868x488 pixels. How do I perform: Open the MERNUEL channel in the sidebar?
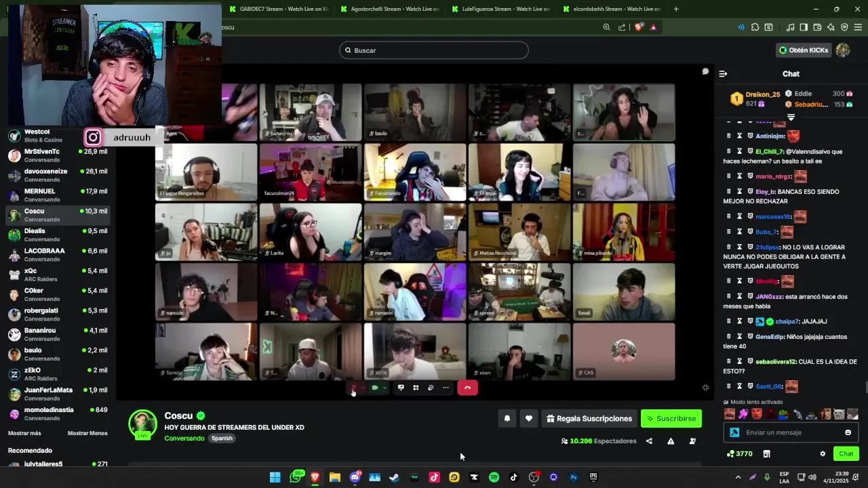(58, 195)
